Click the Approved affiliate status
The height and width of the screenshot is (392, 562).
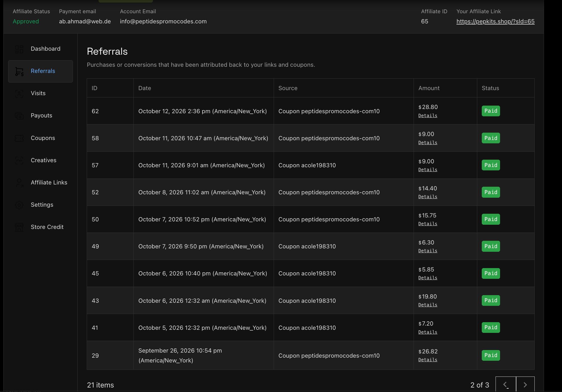26,21
